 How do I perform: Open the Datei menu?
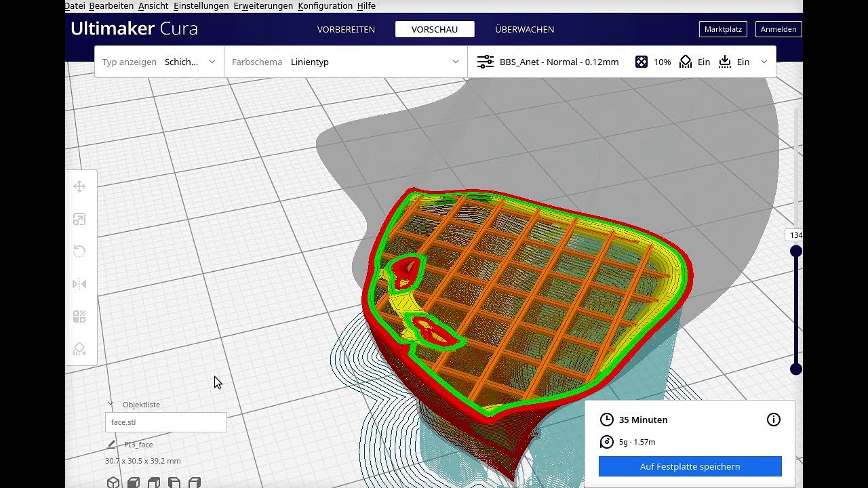(x=75, y=5)
